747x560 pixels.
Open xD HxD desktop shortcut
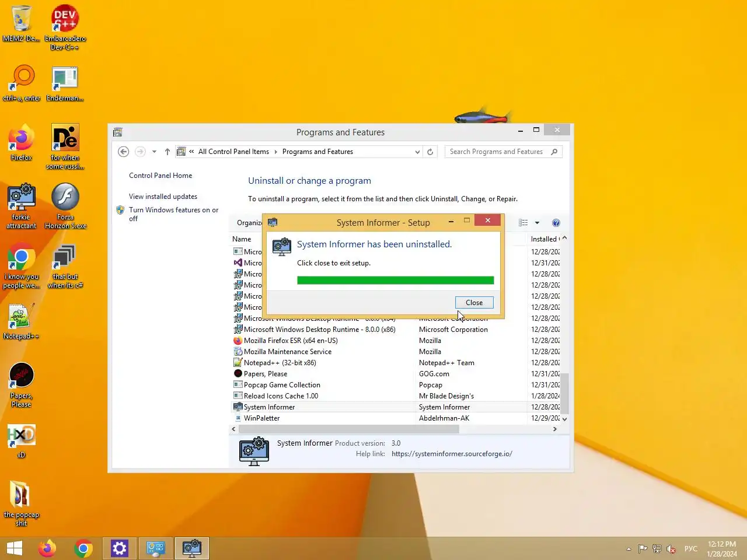(x=21, y=441)
